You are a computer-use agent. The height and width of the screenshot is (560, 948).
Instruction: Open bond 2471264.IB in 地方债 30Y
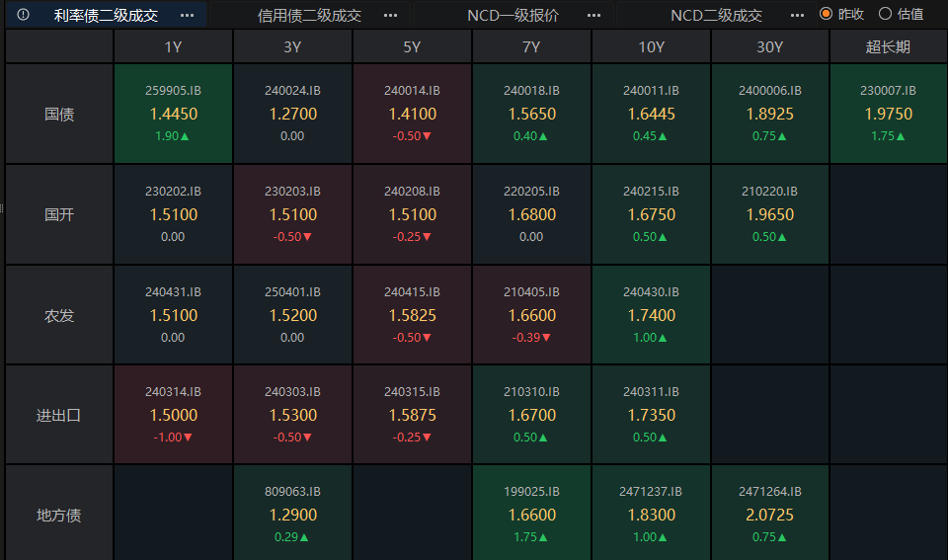click(770, 515)
